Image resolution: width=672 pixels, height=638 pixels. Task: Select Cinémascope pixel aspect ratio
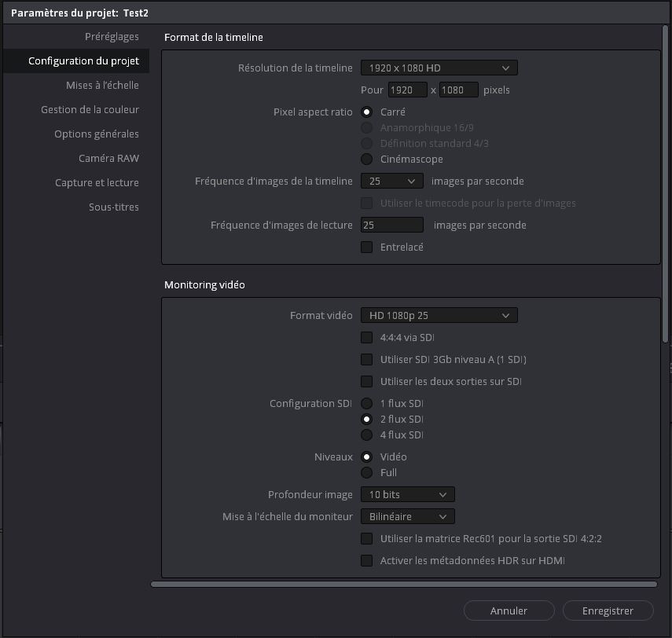366,159
